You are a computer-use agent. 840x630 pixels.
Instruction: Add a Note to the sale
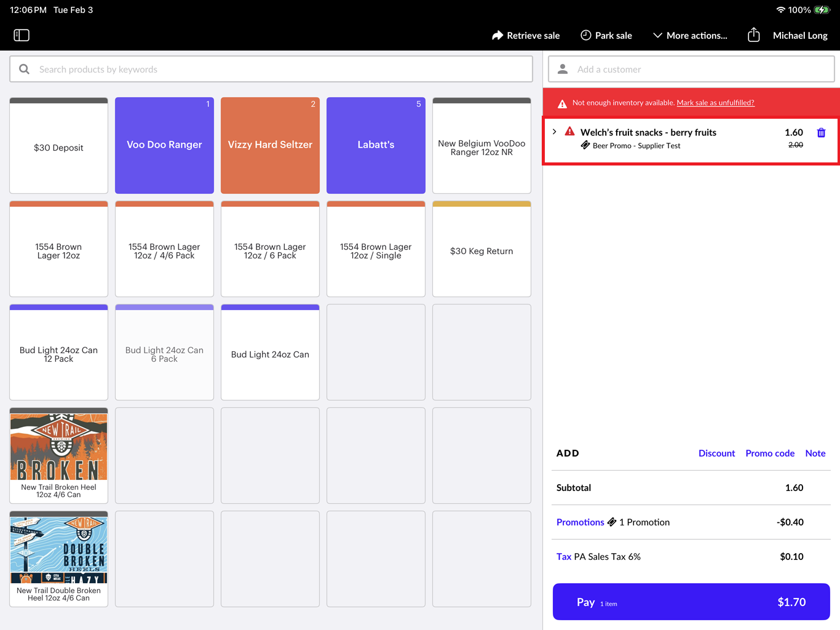coord(815,453)
